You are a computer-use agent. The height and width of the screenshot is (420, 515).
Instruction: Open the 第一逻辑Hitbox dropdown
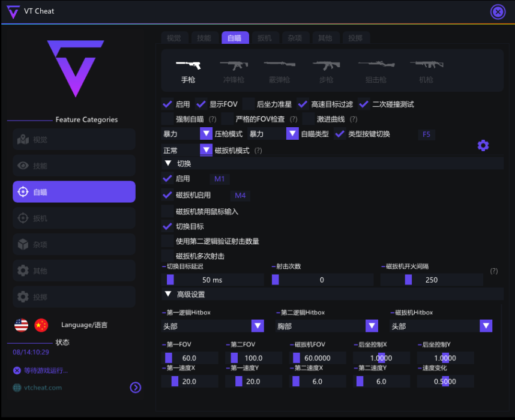coord(212,326)
